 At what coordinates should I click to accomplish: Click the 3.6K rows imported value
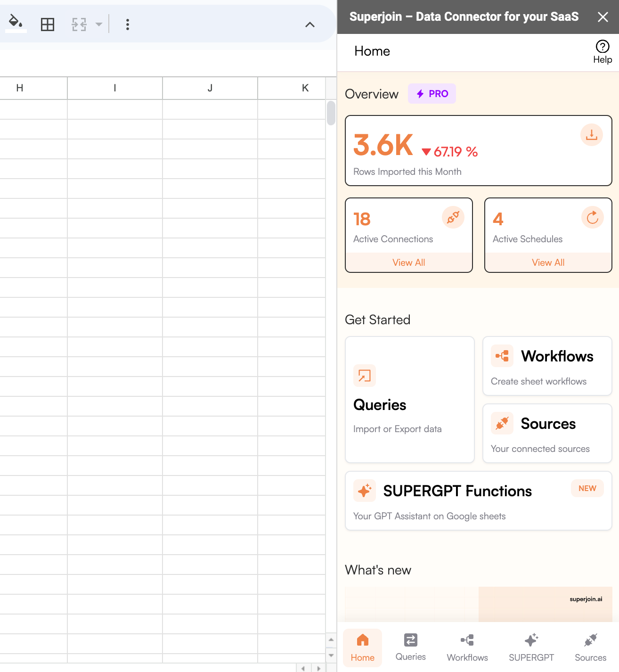coord(383,145)
